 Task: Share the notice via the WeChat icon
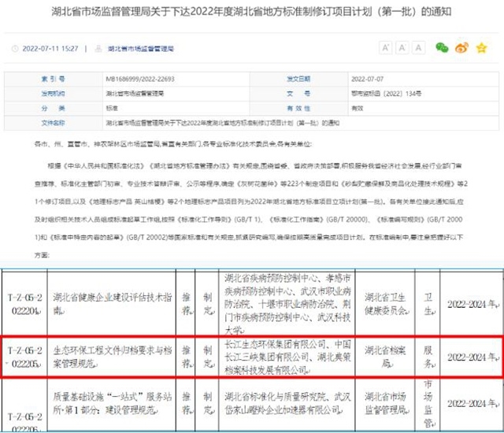(x=443, y=48)
